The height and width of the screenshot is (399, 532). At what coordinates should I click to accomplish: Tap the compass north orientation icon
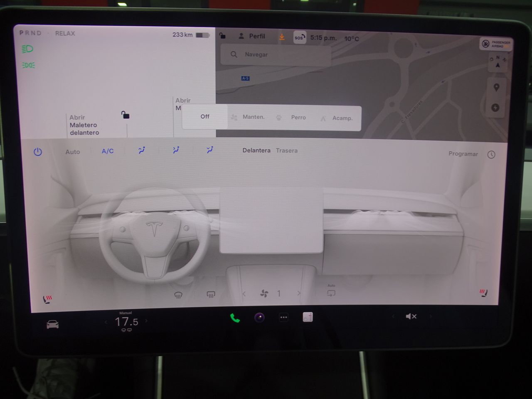point(498,63)
